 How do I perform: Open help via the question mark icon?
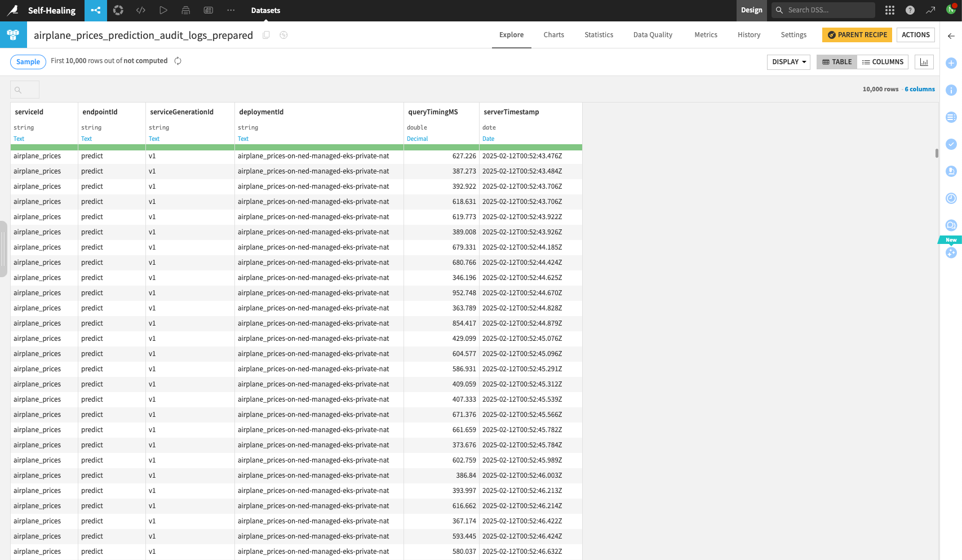pyautogui.click(x=909, y=10)
